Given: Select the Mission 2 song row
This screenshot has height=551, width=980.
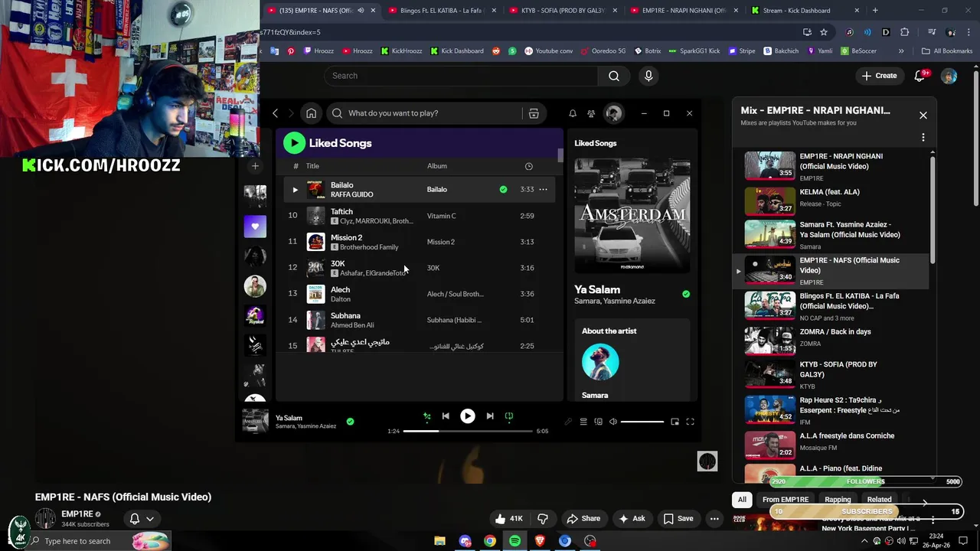Looking at the screenshot, I should point(420,242).
